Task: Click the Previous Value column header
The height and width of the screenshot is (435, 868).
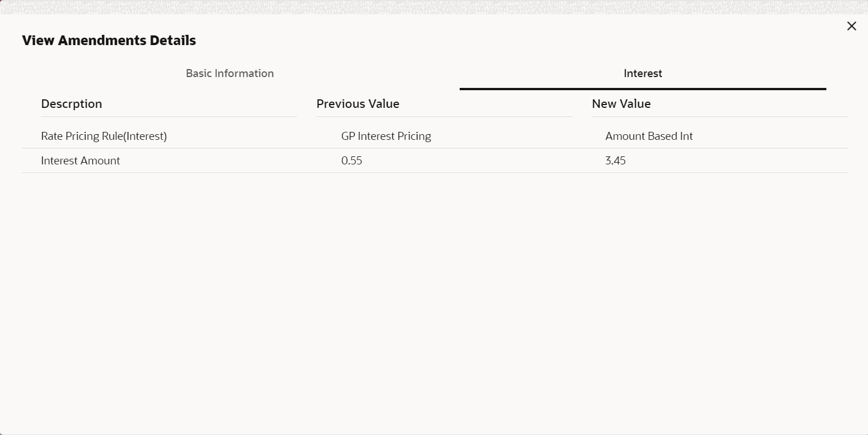Action: click(x=358, y=104)
